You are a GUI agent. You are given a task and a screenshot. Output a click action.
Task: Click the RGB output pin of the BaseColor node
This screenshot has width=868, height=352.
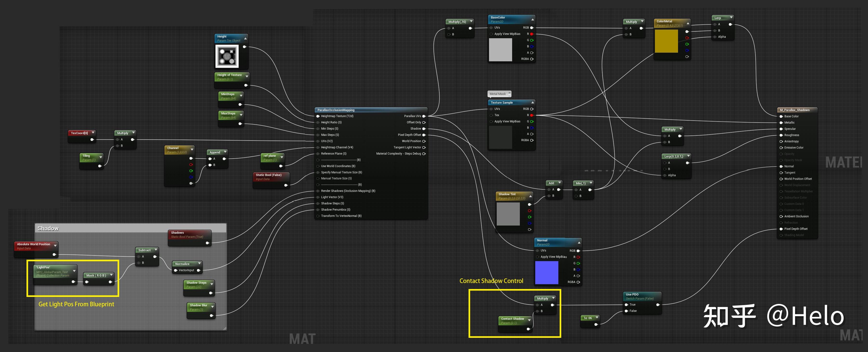pos(532,28)
